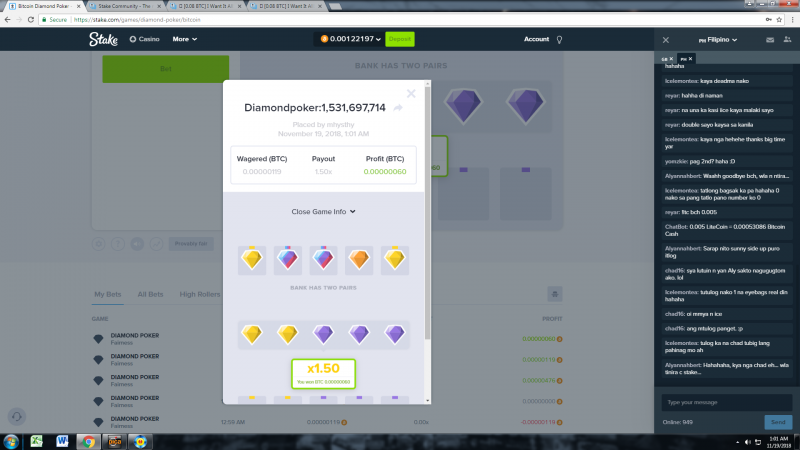This screenshot has width=800, height=450.
Task: Select the PH chat tab
Action: click(x=686, y=59)
